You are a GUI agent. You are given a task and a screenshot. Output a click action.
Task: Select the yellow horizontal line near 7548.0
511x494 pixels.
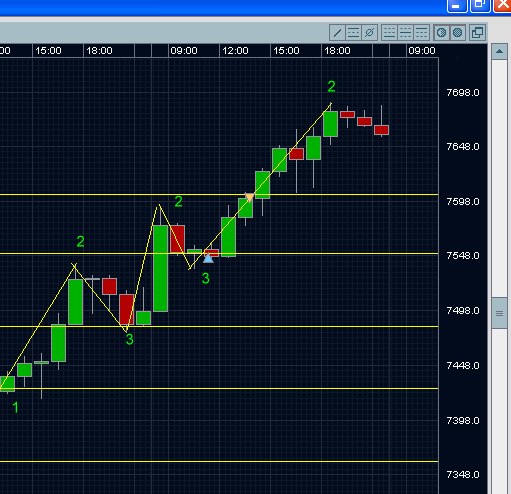pyautogui.click(x=219, y=254)
